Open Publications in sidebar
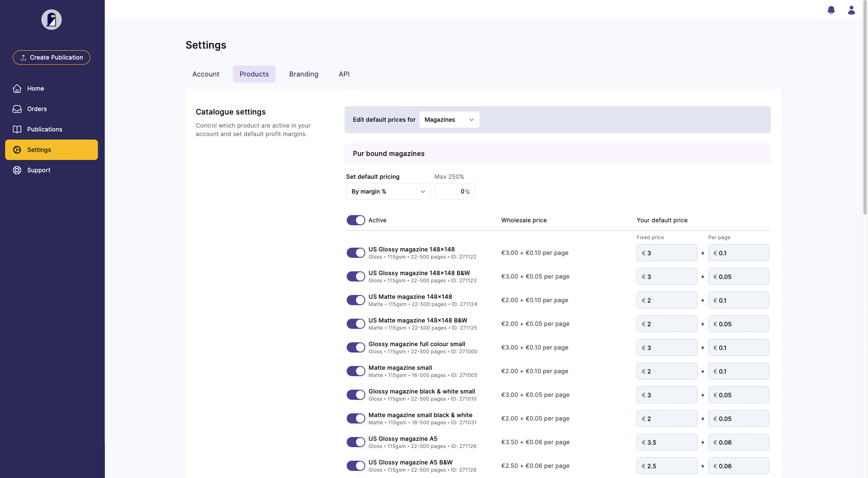Viewport: 868px width, 478px height. pos(52,129)
